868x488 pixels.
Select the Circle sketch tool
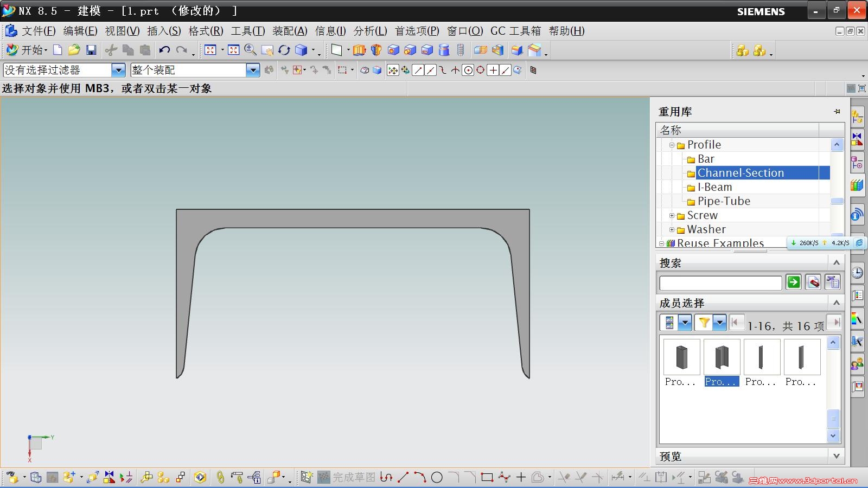pyautogui.click(x=437, y=477)
